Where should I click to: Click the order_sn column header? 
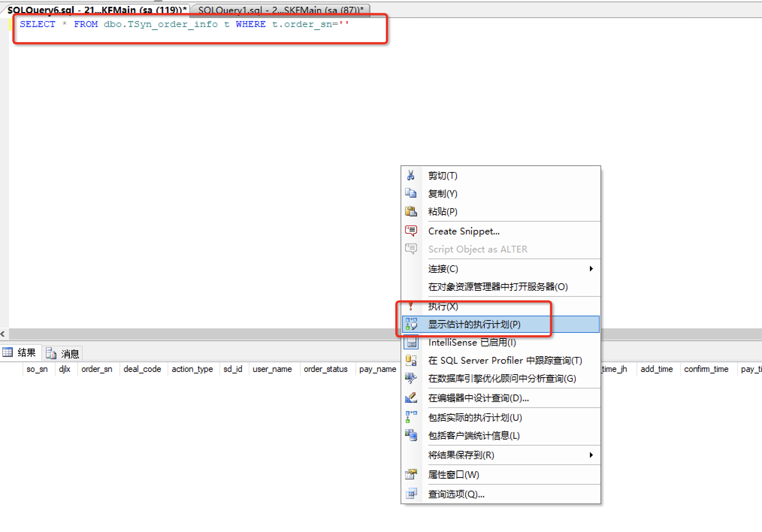pos(97,369)
